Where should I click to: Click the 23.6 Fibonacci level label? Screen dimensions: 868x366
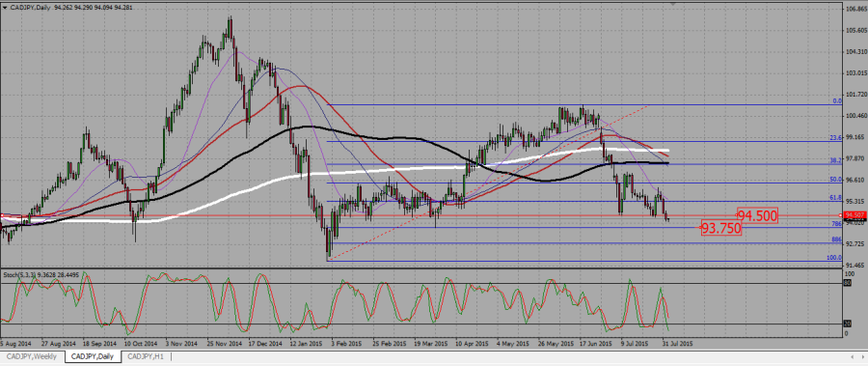click(x=836, y=137)
